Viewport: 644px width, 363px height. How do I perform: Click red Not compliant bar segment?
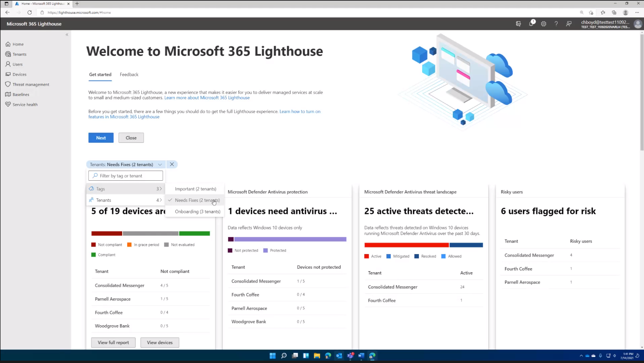[x=106, y=233]
